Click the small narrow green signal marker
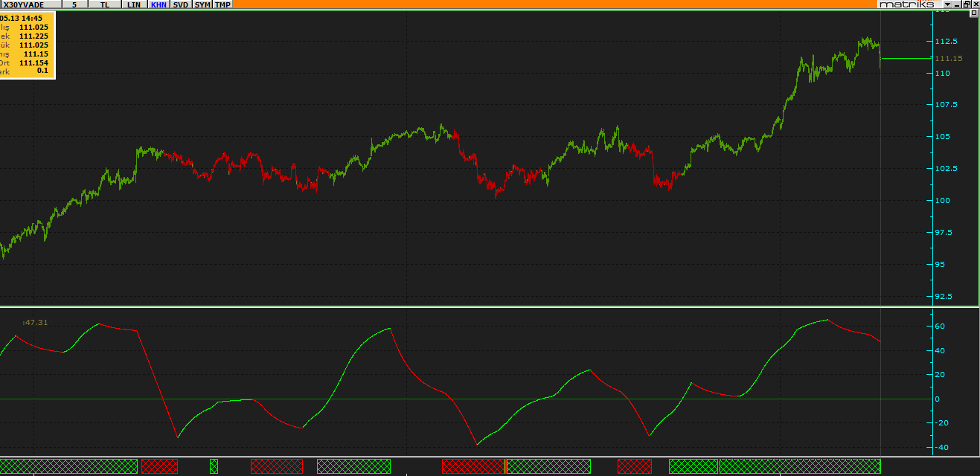This screenshot has width=980, height=476. pyautogui.click(x=214, y=466)
